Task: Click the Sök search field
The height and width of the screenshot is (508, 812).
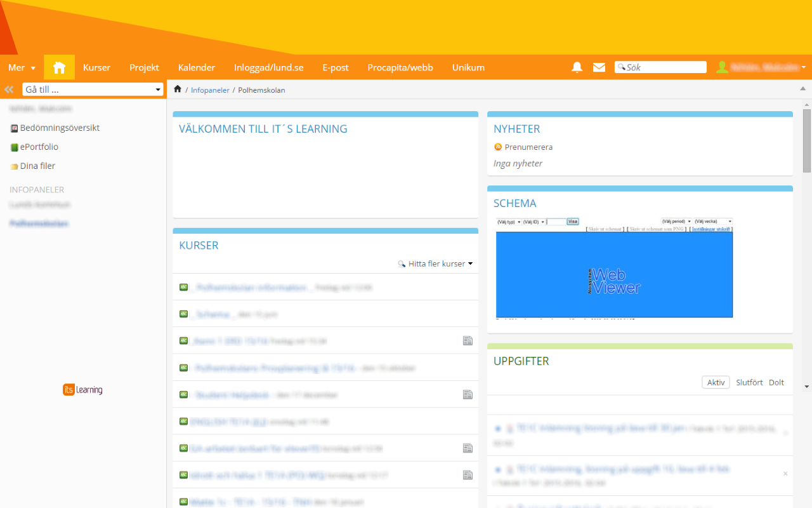Action: pos(660,67)
